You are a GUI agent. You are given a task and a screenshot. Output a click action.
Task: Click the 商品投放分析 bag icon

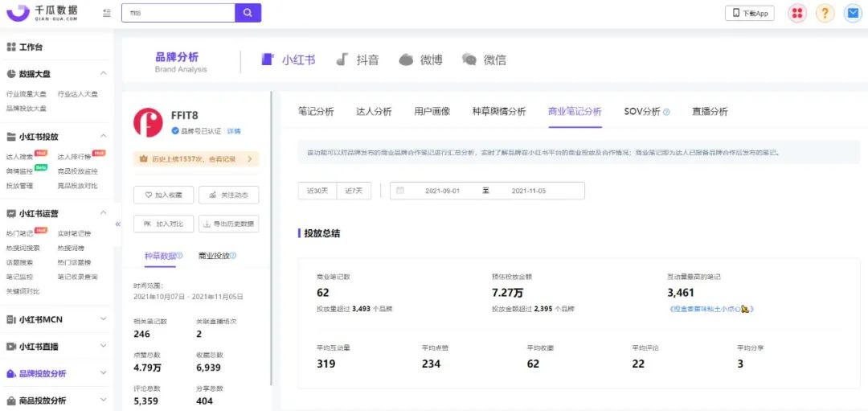[x=11, y=401]
